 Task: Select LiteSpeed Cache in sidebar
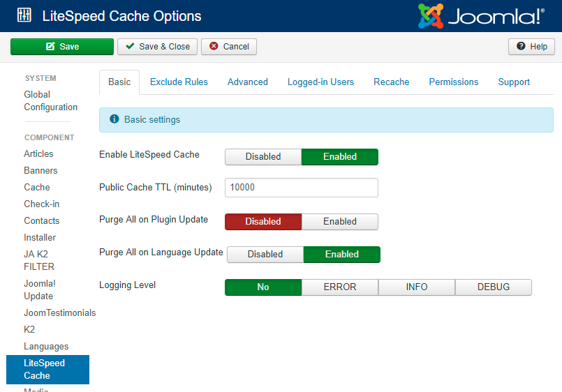47,370
